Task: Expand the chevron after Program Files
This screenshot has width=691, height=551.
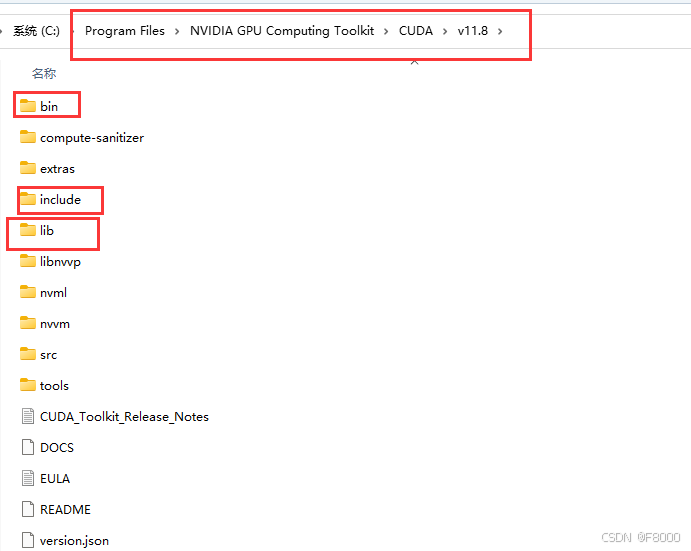Action: coord(177,31)
